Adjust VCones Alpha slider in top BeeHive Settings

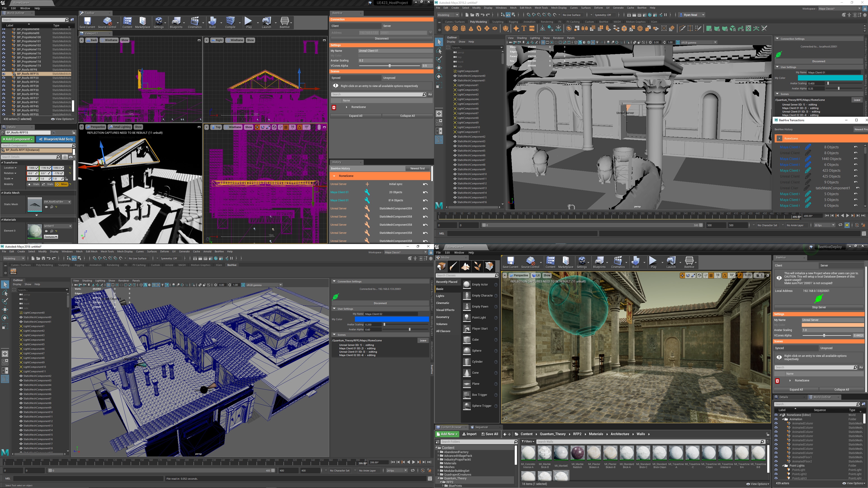[x=390, y=66]
